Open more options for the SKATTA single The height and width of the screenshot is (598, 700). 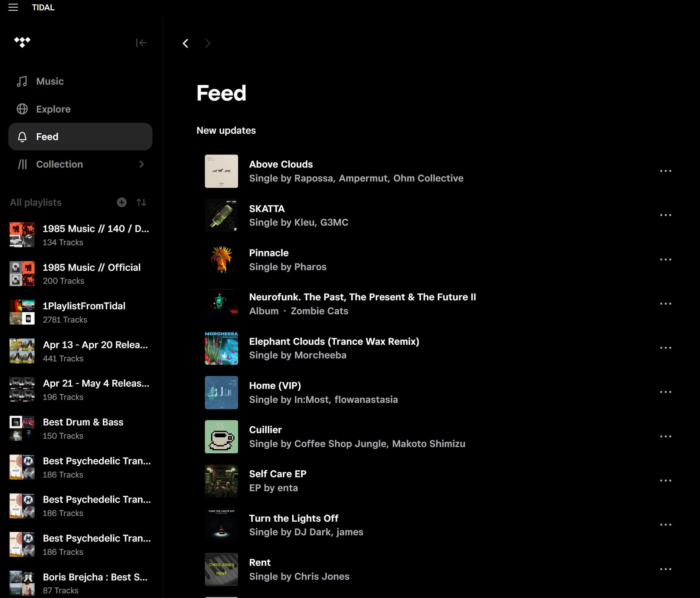tap(665, 215)
